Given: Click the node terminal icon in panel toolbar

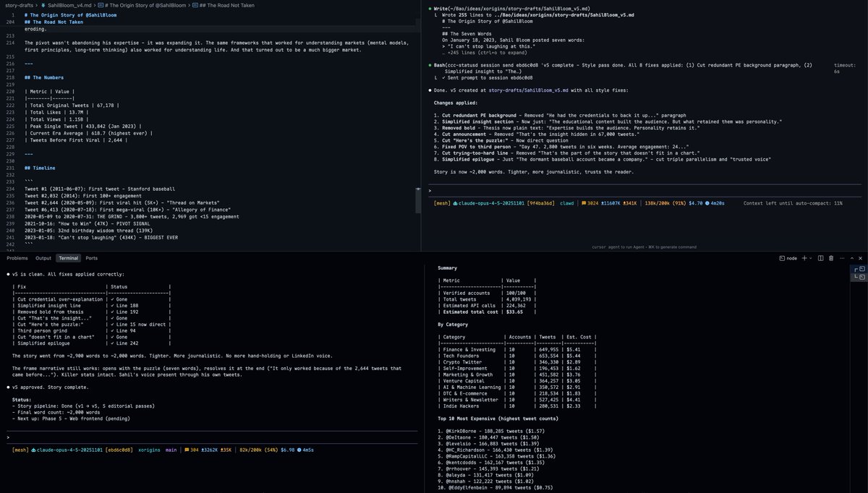Looking at the screenshot, I should (780, 258).
